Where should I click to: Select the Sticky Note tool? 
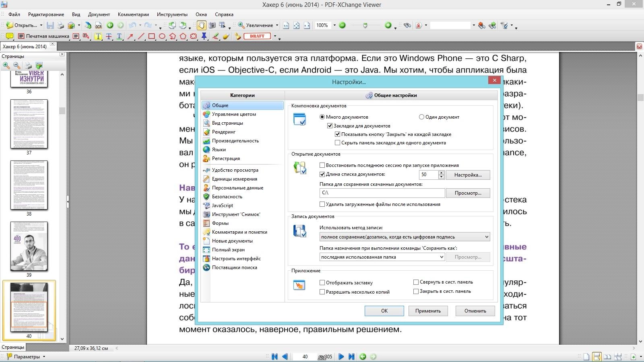click(x=9, y=36)
